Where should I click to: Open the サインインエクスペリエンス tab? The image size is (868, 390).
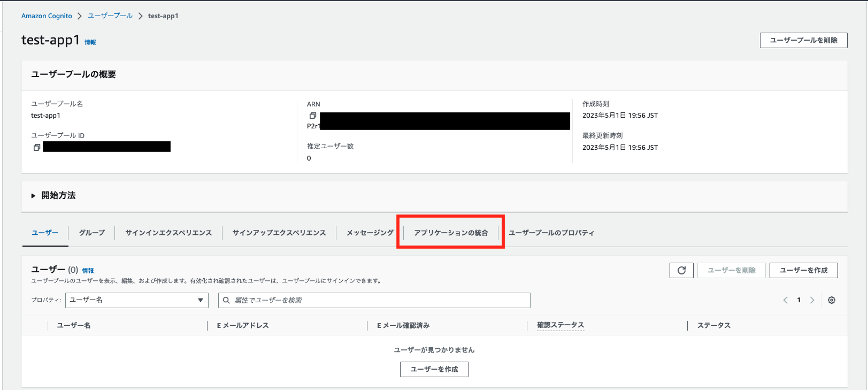coord(168,233)
